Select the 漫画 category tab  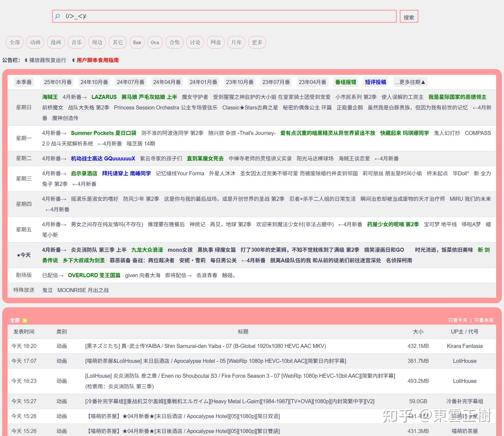[x=56, y=42]
